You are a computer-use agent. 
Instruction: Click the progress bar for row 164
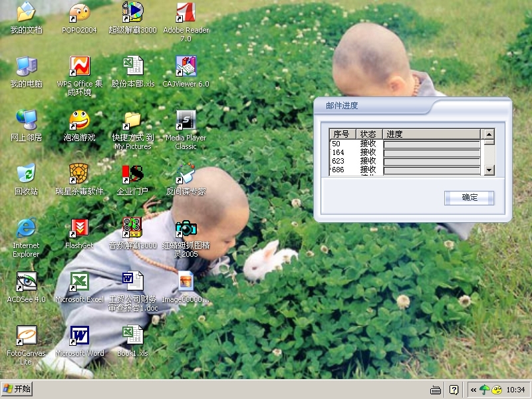coord(432,152)
